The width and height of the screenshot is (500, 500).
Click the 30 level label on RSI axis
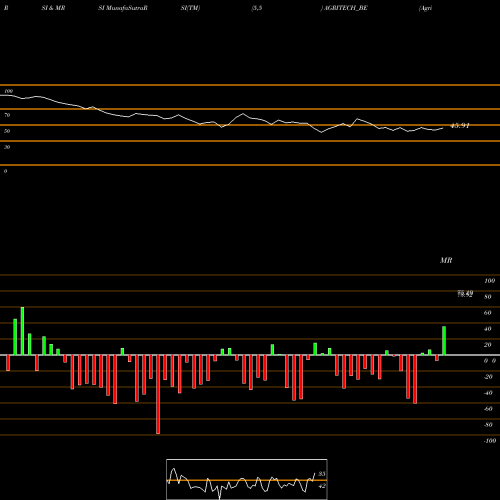[x=7, y=147]
